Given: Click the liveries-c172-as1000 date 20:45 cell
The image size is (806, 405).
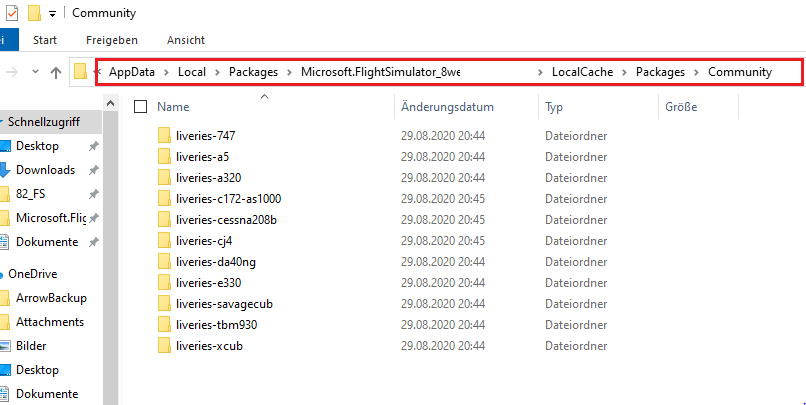Looking at the screenshot, I should [443, 199].
